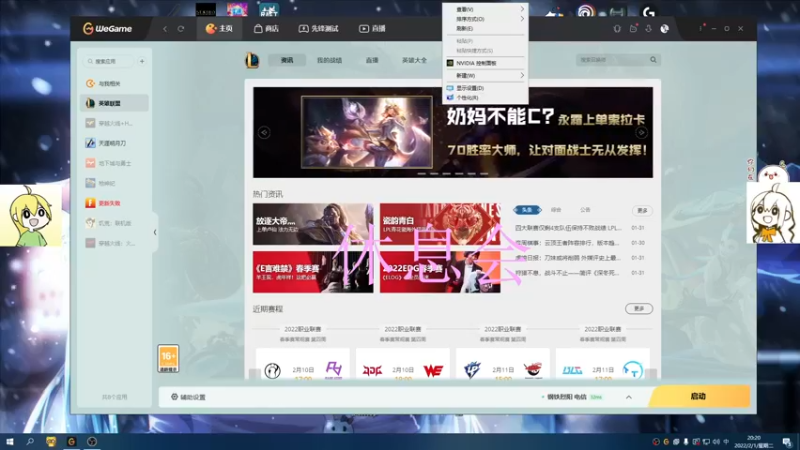Click the 地下城与勇士 game icon
Screen dimensions: 800x450
coord(90,163)
